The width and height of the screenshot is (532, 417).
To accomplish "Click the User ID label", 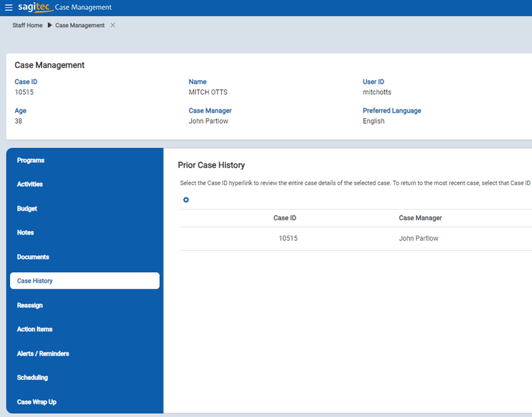I will click(x=373, y=82).
